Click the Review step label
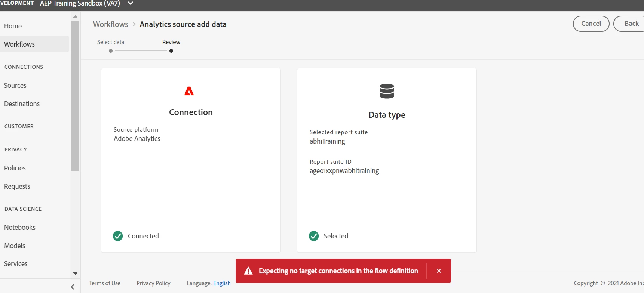This screenshot has width=644, height=293. (x=171, y=42)
